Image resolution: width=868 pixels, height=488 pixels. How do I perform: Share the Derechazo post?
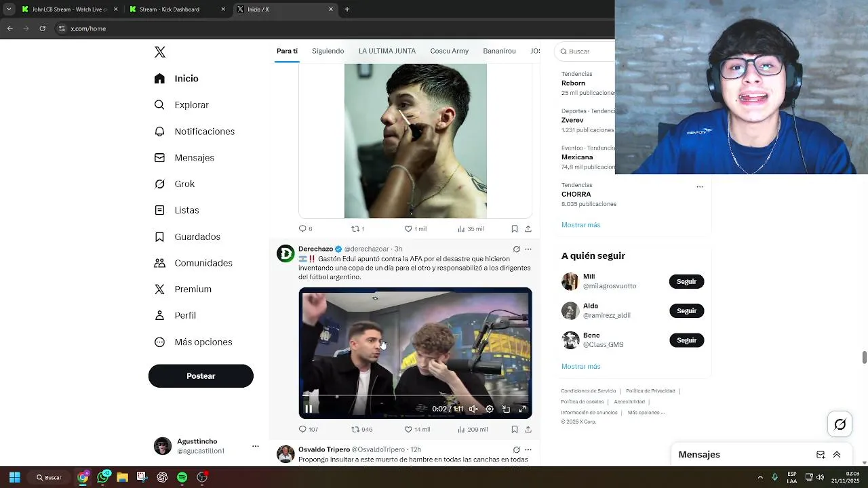tap(528, 430)
